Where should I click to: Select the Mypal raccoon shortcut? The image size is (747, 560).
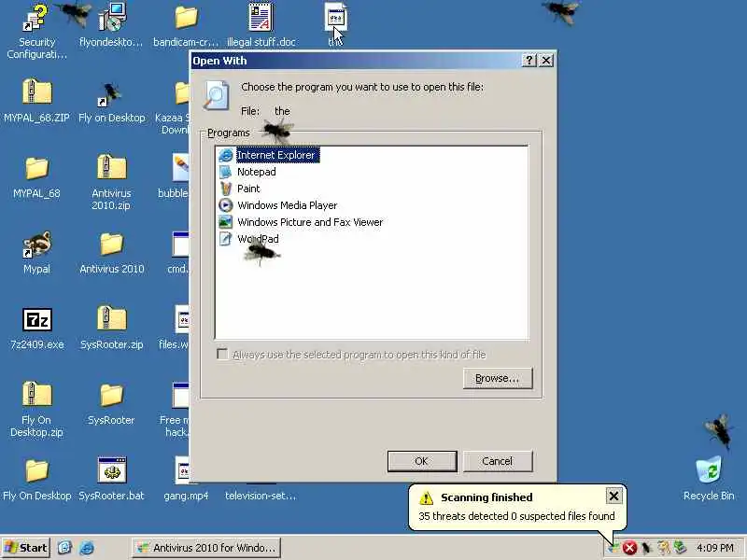[x=36, y=252]
